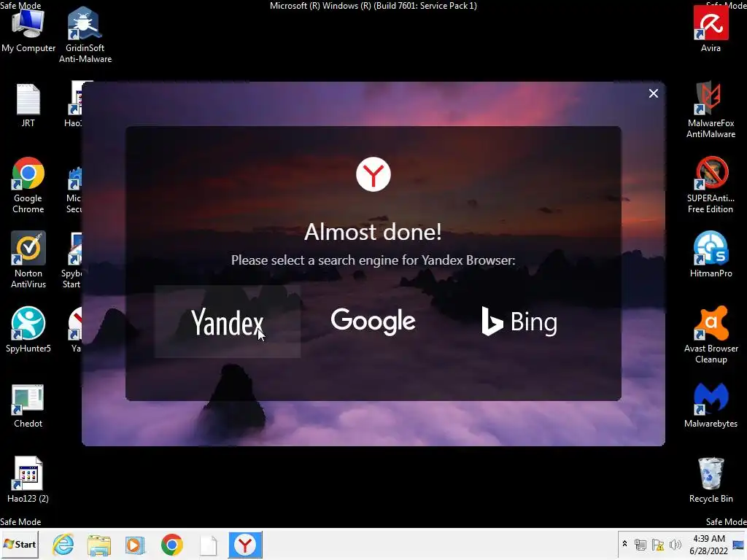Viewport: 747px width, 560px height.
Task: Open the Windows Start menu
Action: [20, 544]
